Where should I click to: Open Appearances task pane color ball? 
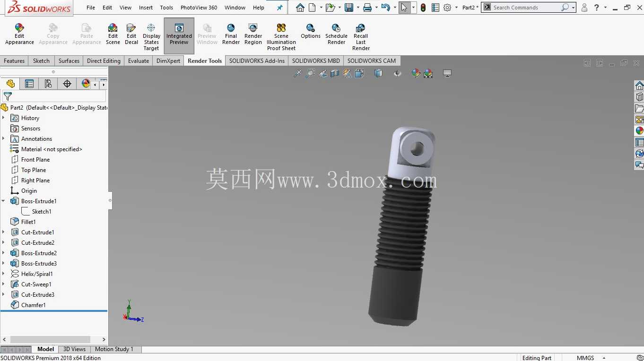pyautogui.click(x=639, y=131)
